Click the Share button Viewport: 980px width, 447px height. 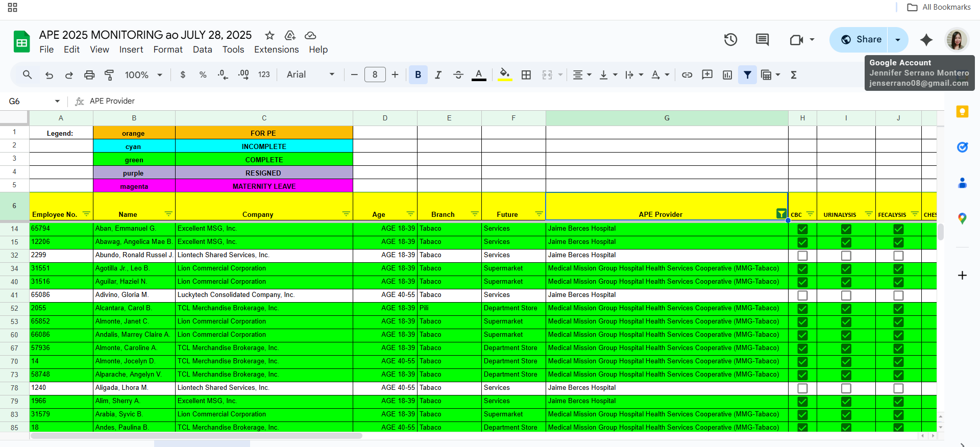861,40
